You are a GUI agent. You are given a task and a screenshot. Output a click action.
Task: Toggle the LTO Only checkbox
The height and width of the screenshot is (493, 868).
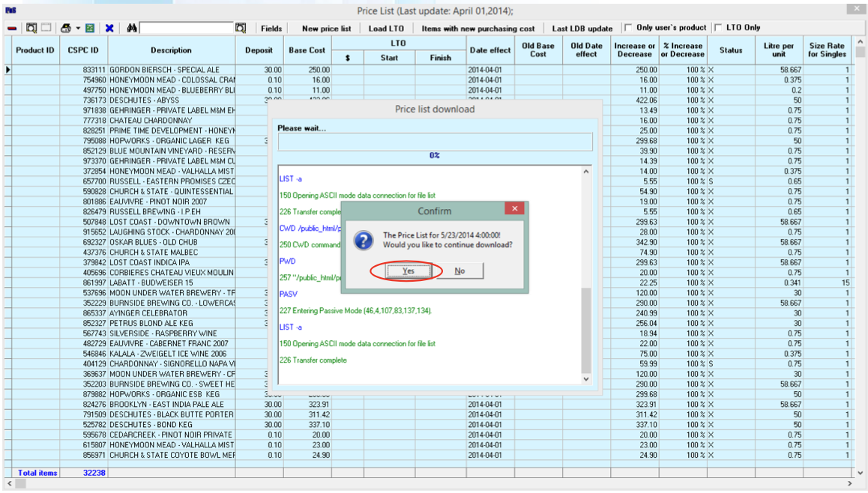pyautogui.click(x=718, y=27)
